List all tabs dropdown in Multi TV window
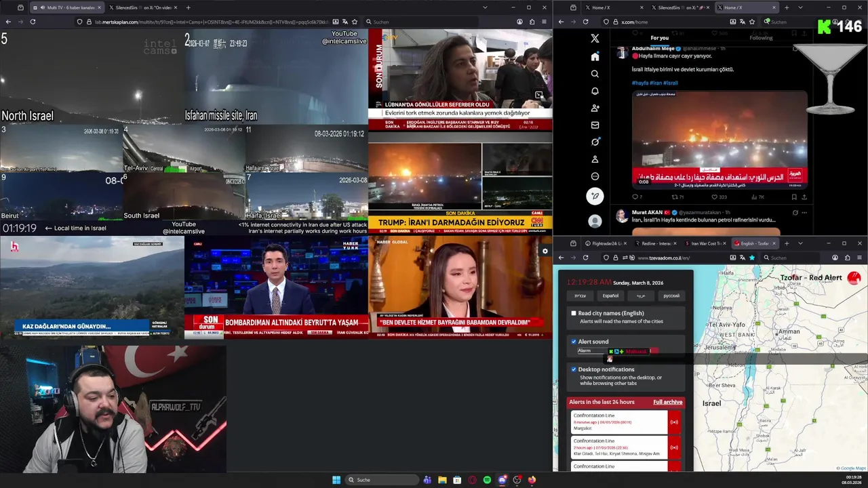The image size is (868, 488). [485, 7]
